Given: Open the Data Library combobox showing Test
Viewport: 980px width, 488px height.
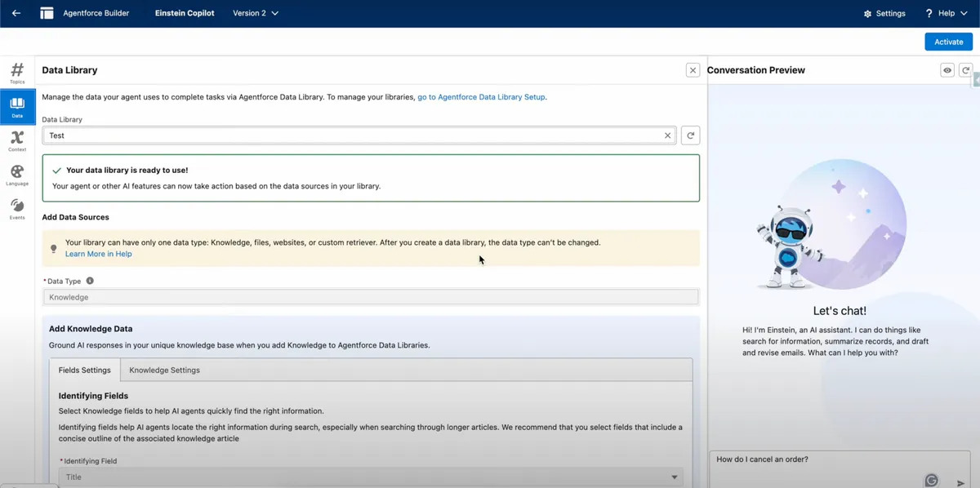Looking at the screenshot, I should tap(359, 135).
